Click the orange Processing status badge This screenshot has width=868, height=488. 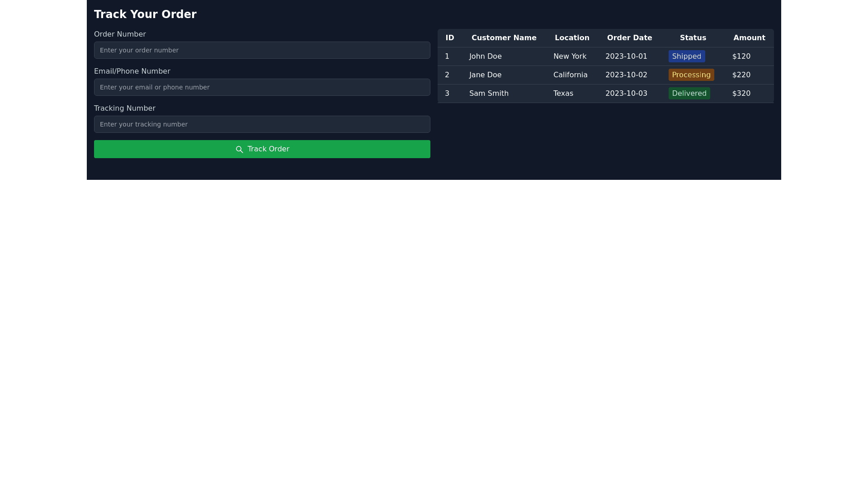click(x=691, y=75)
